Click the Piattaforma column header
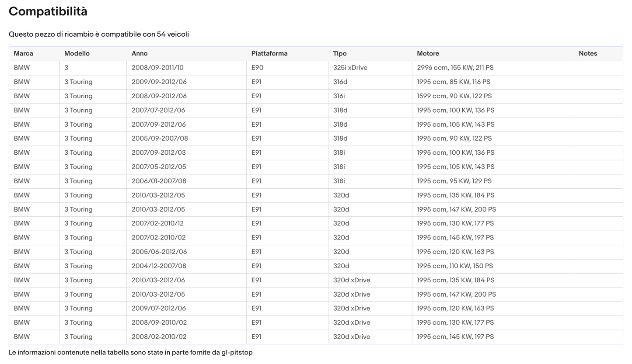The height and width of the screenshot is (364, 632). pos(287,54)
